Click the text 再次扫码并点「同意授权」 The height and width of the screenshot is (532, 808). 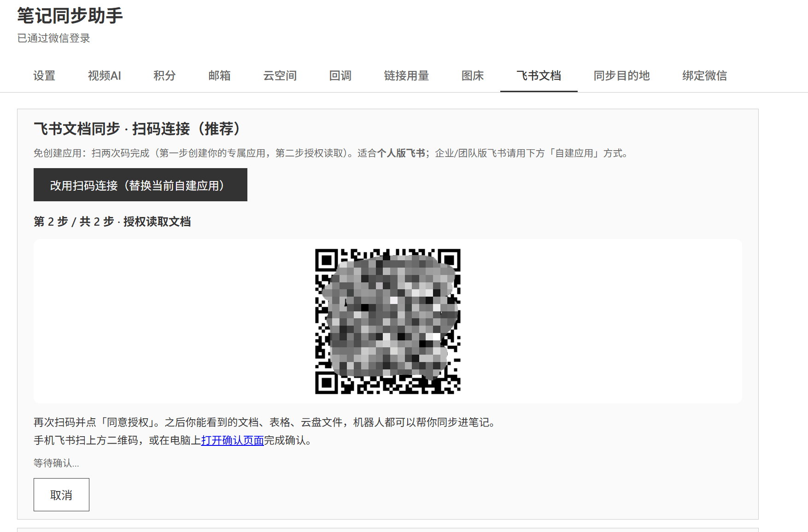94,422
